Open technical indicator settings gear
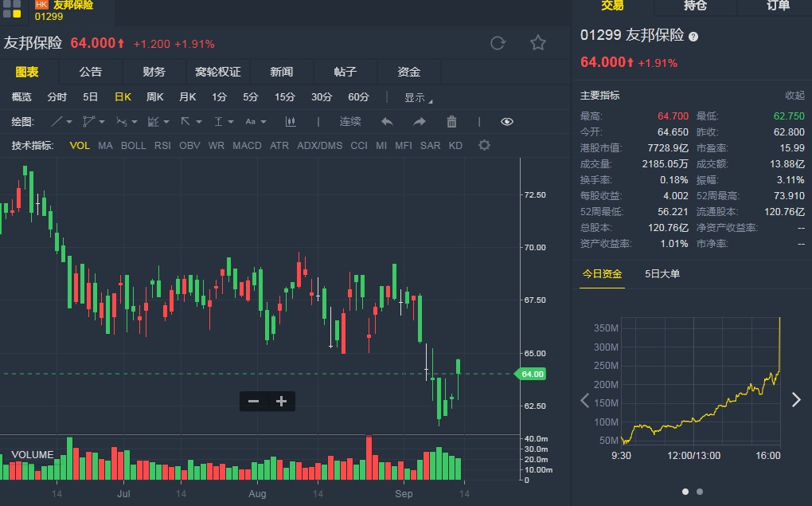The width and height of the screenshot is (812, 506). pyautogui.click(x=484, y=145)
